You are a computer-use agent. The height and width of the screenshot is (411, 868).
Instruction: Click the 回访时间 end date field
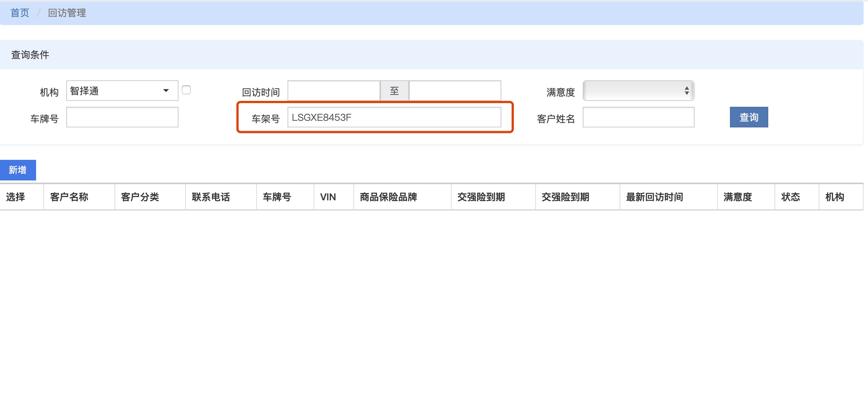click(455, 91)
